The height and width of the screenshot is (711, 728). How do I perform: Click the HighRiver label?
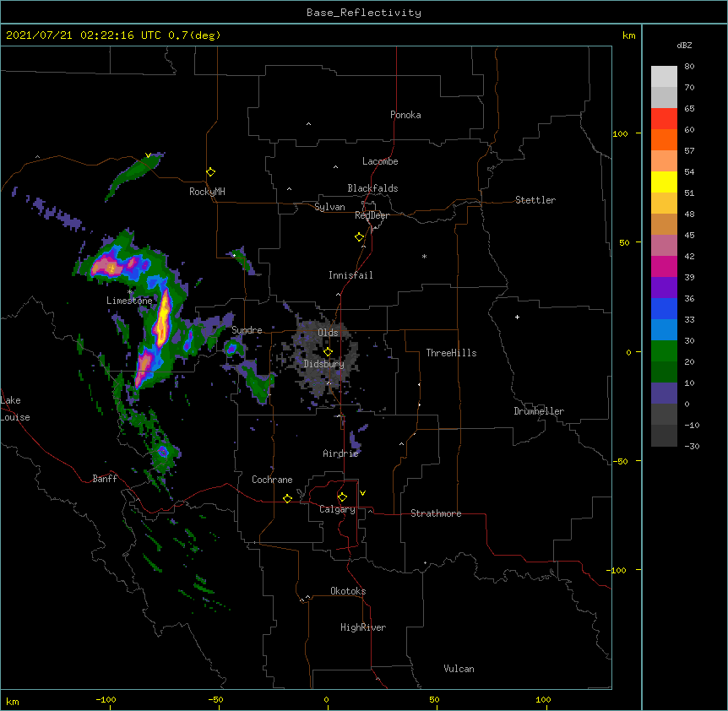(x=363, y=627)
